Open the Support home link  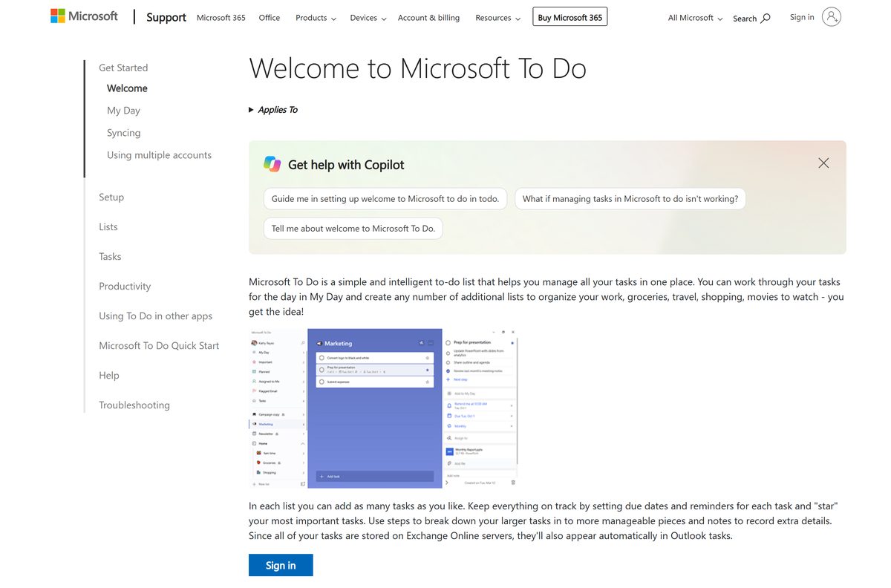(166, 17)
